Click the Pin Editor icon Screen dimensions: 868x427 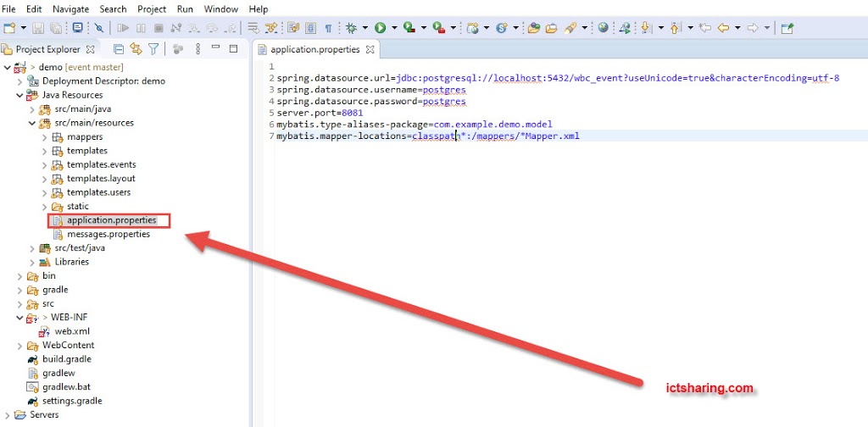pos(787,28)
